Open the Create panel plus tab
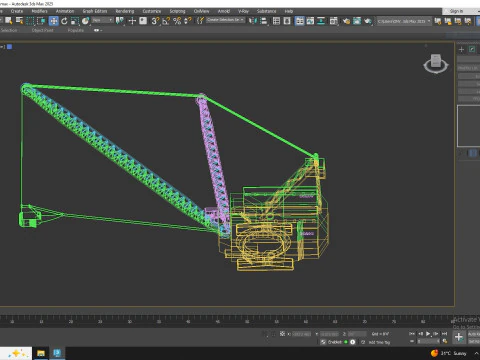 tap(461, 49)
